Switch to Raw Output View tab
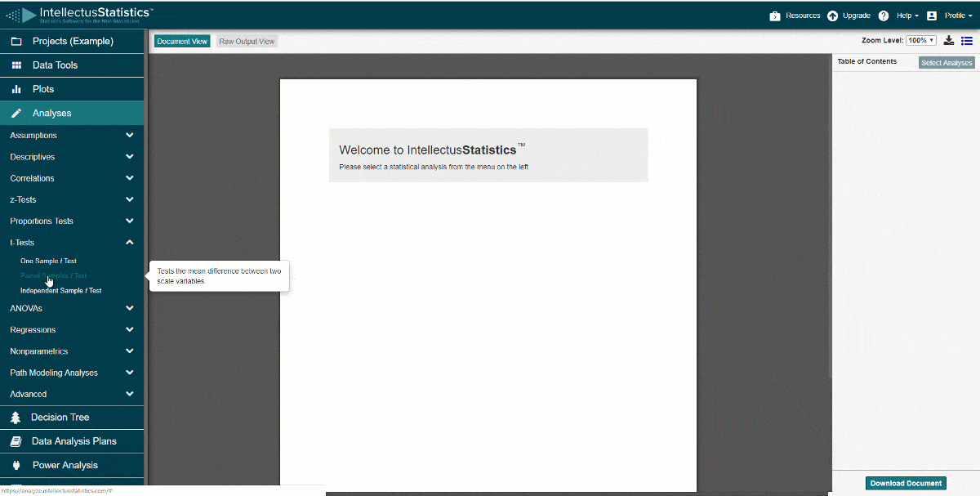 tap(247, 42)
